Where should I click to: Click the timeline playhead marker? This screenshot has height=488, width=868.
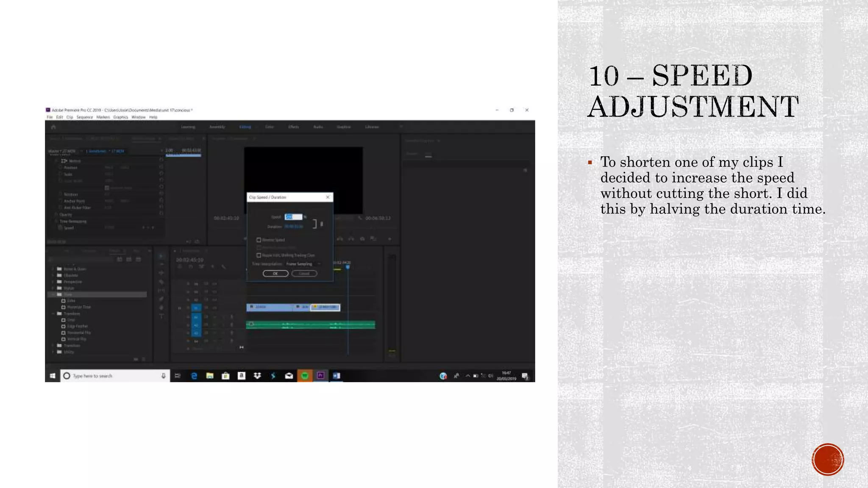(348, 267)
